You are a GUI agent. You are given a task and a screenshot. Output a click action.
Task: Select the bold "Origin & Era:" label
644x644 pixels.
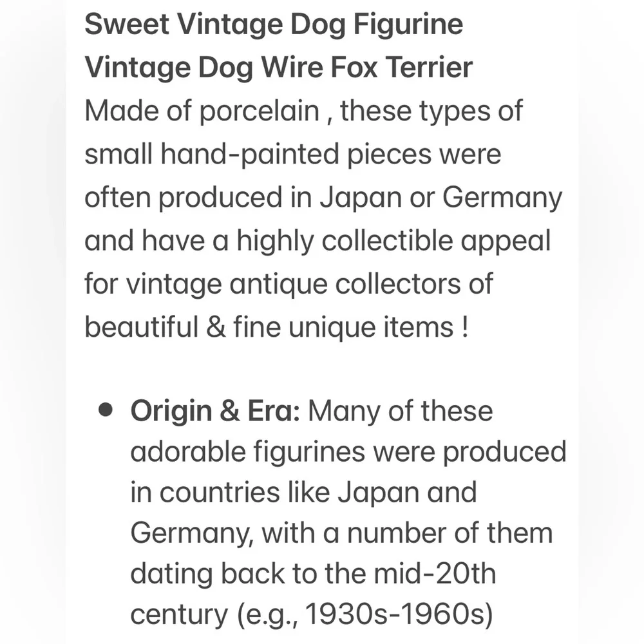click(x=215, y=411)
